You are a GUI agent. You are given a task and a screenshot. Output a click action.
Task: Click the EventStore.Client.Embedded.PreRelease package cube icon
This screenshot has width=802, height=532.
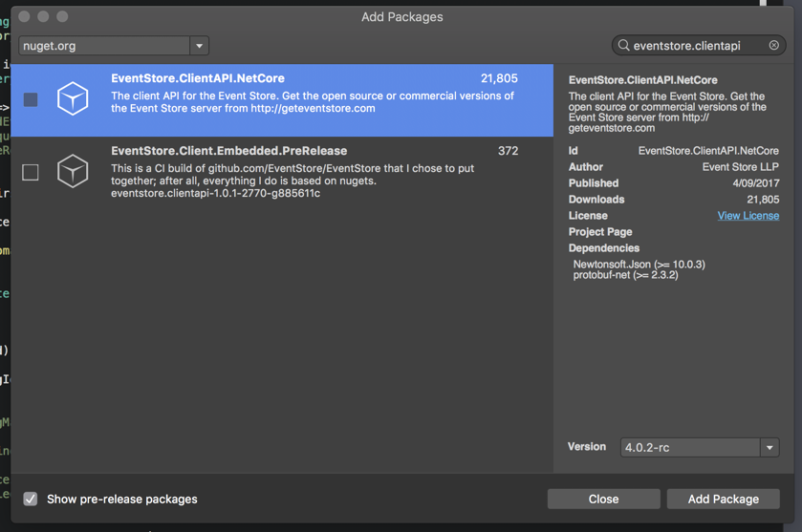[73, 171]
